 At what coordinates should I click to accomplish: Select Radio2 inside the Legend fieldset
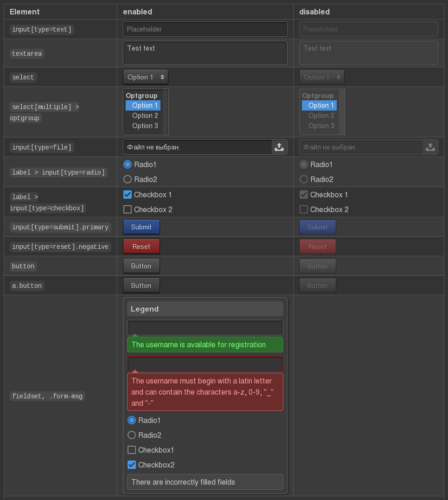coord(132,435)
